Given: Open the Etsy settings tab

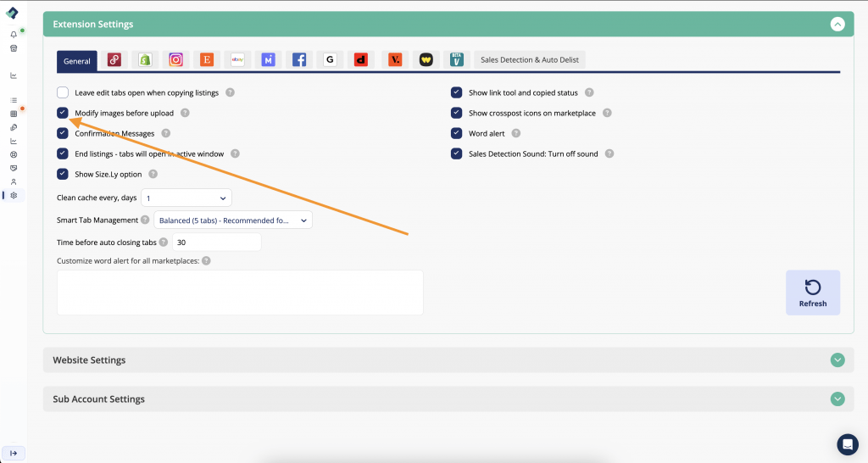Looking at the screenshot, I should click(x=207, y=60).
